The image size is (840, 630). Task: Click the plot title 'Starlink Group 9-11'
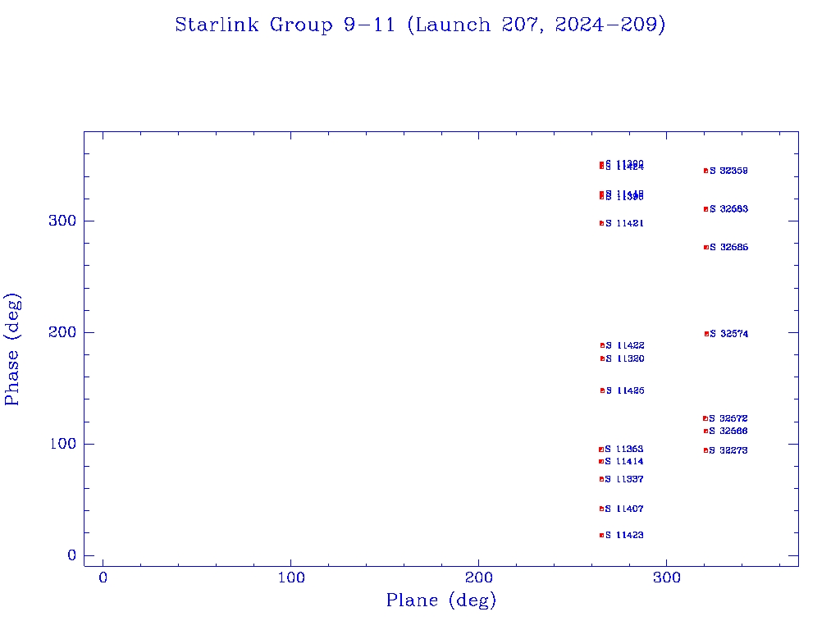285,25
